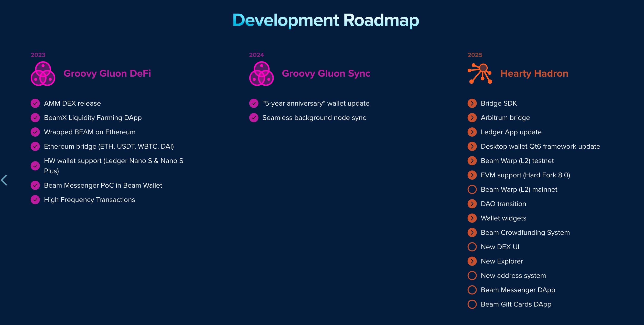The image size is (644, 325).
Task: Click Beam Warp (L2) testnet text
Action: 517,161
